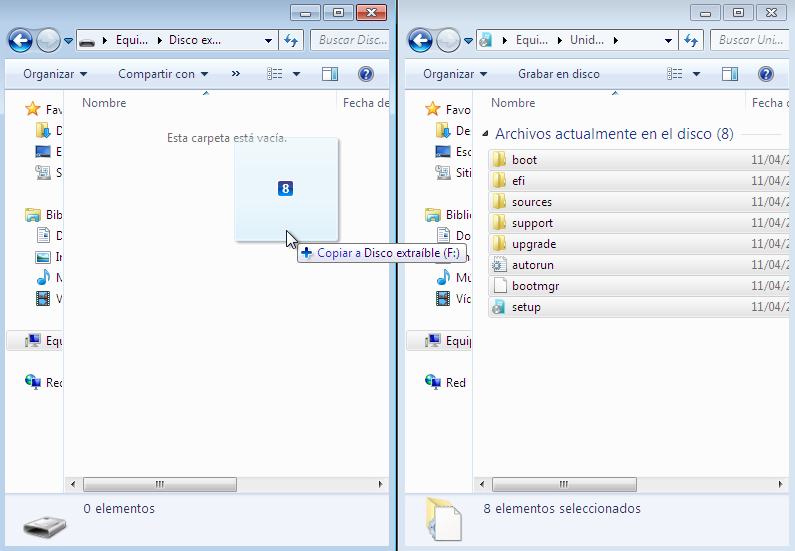
Task: Toggle preview pane in left window
Action: (330, 74)
